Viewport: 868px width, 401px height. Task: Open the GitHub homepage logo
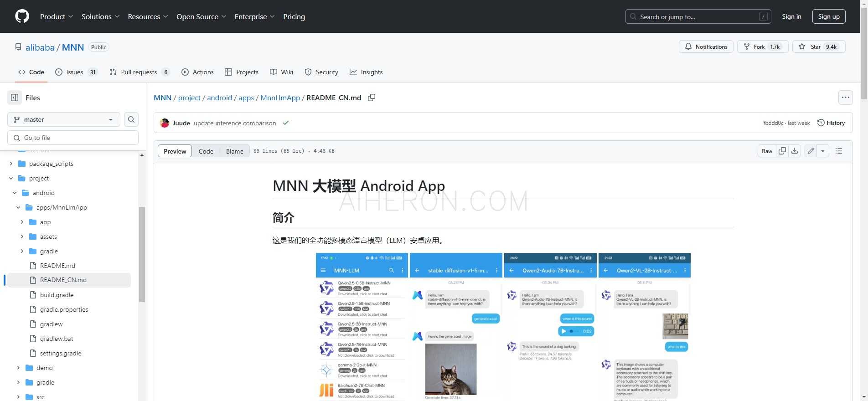(x=22, y=16)
